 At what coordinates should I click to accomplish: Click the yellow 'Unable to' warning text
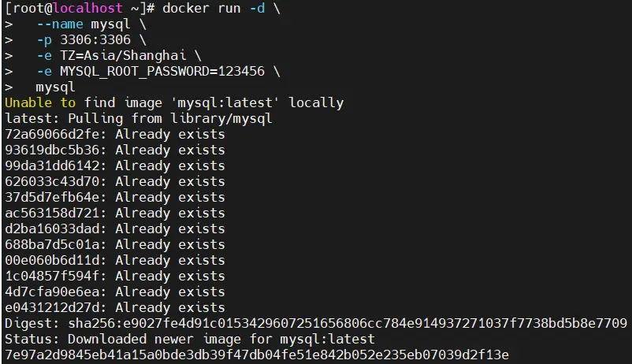(39, 102)
